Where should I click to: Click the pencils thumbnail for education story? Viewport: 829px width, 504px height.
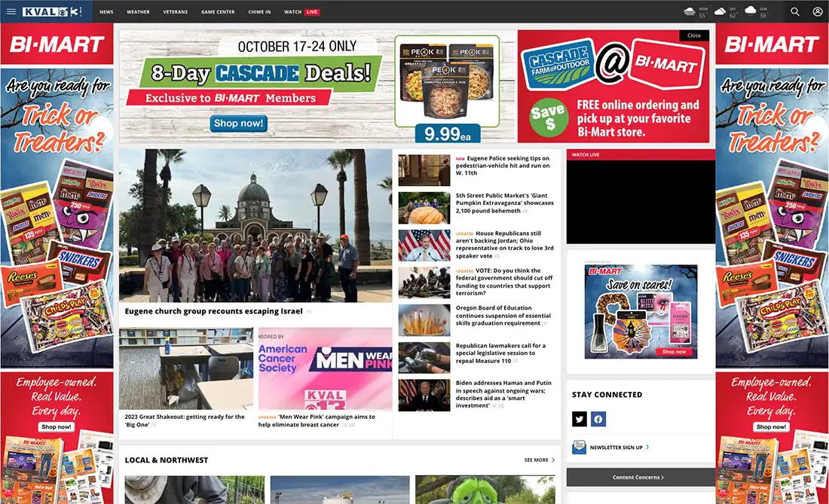[x=424, y=320]
